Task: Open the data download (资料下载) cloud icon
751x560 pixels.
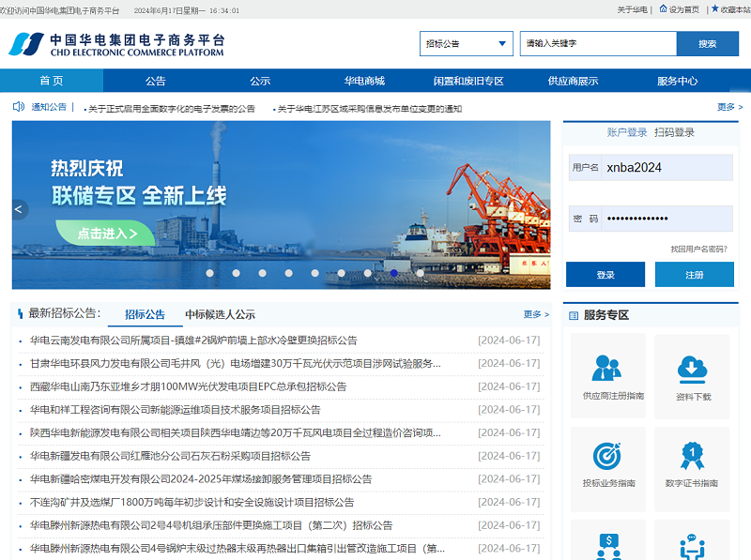Action: click(x=692, y=370)
